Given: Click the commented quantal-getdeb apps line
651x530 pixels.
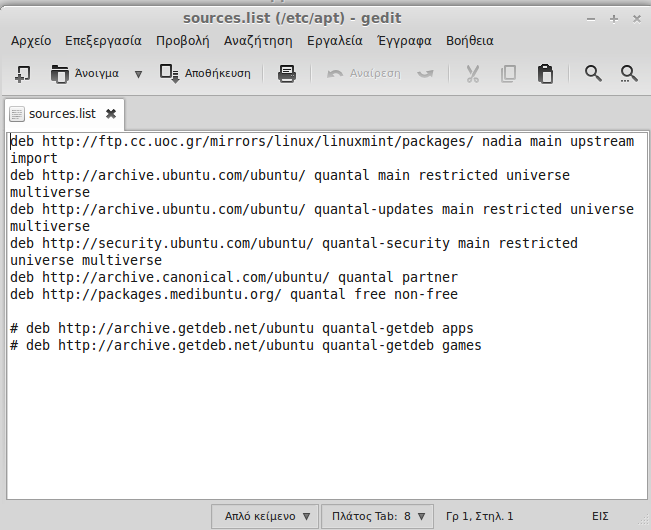Looking at the screenshot, I should coord(242,329).
